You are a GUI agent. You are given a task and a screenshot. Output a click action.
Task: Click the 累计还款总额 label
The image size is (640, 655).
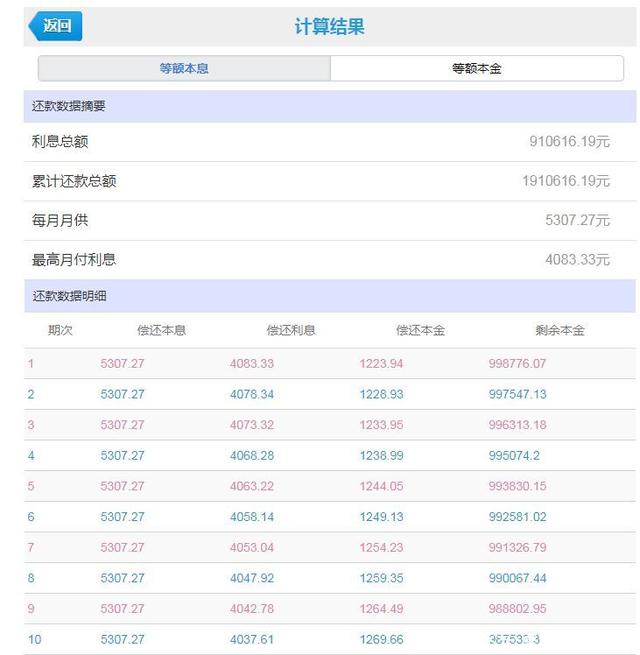pos(74,181)
